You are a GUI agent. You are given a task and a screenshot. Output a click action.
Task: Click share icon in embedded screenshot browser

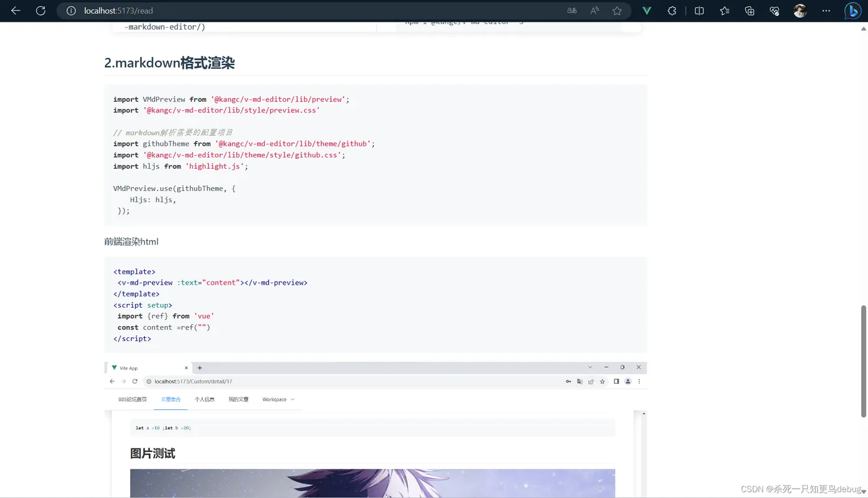click(x=591, y=381)
